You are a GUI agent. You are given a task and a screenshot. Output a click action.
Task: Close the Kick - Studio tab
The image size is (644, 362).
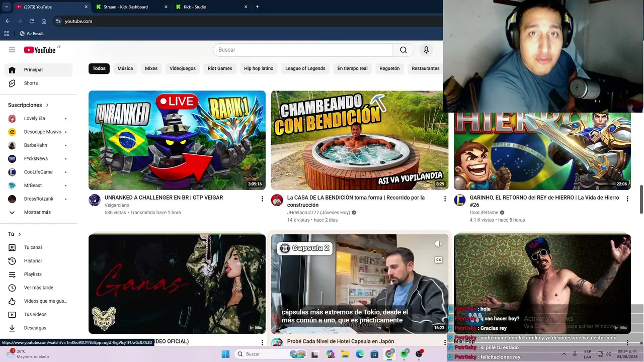coord(246,7)
